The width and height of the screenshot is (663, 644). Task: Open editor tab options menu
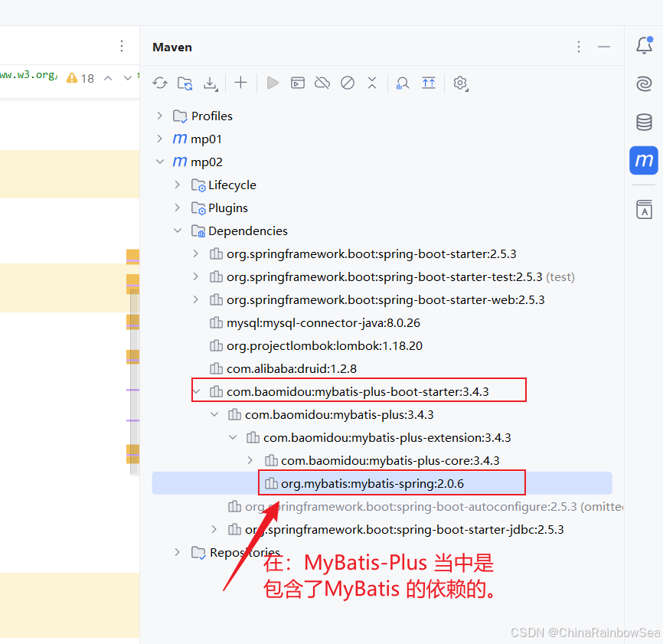tap(122, 46)
